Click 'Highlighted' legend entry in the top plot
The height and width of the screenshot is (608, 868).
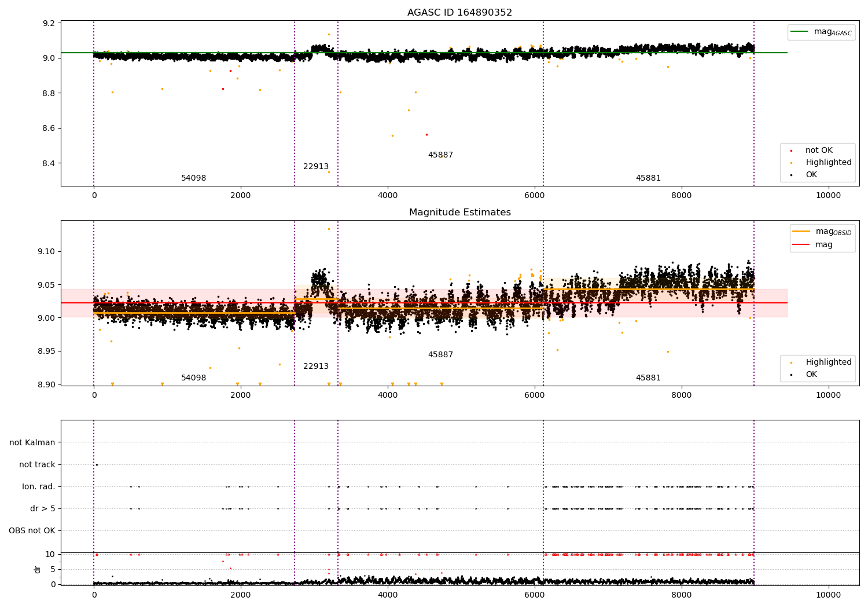tap(829, 162)
